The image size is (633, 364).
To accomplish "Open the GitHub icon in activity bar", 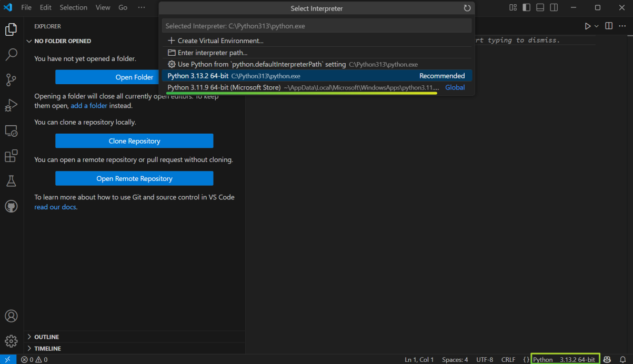I will pyautogui.click(x=11, y=207).
